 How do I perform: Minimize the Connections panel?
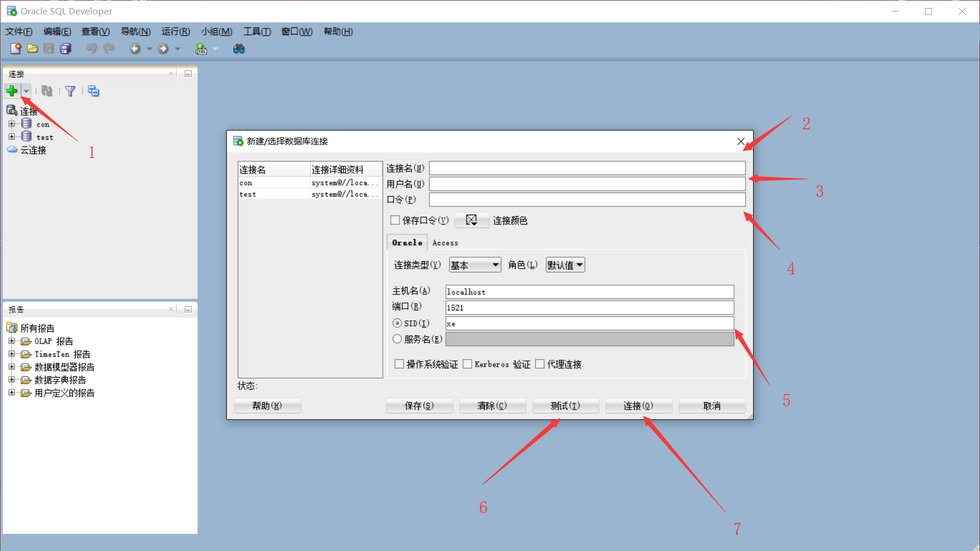pyautogui.click(x=188, y=74)
